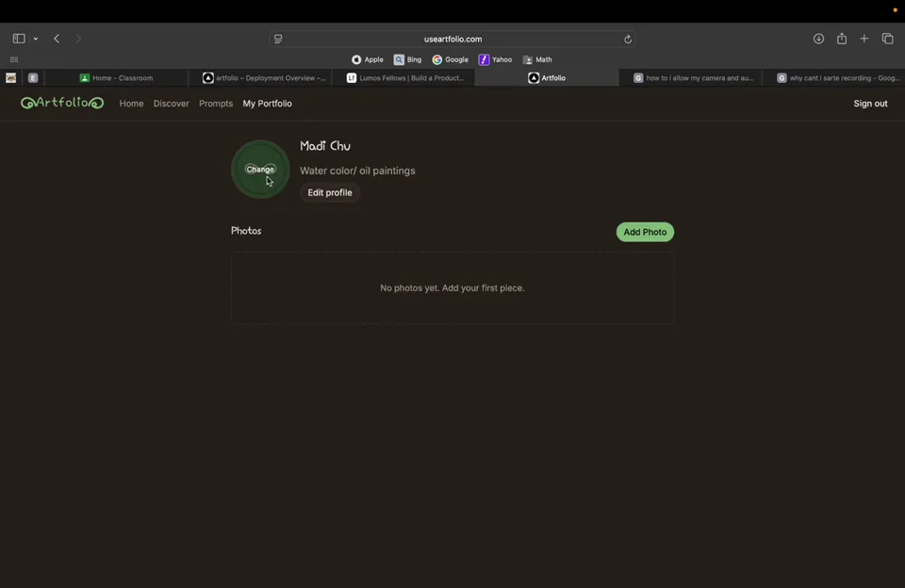Screen dimensions: 905x588
Task: Go to the Home nav link
Action: tap(131, 104)
